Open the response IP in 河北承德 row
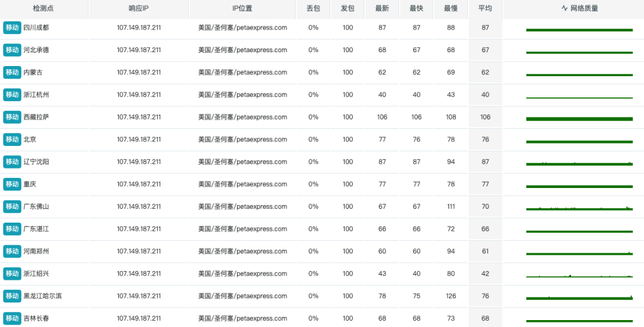 138,50
